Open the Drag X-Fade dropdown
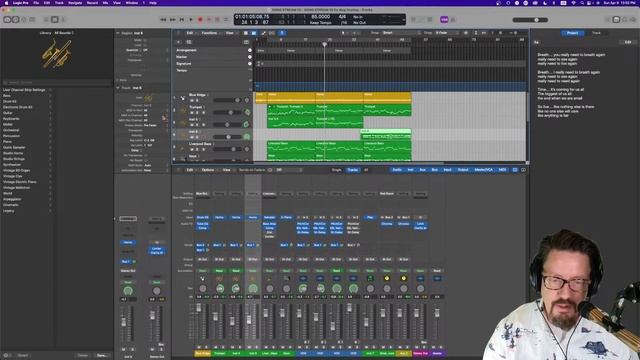 coord(448,33)
